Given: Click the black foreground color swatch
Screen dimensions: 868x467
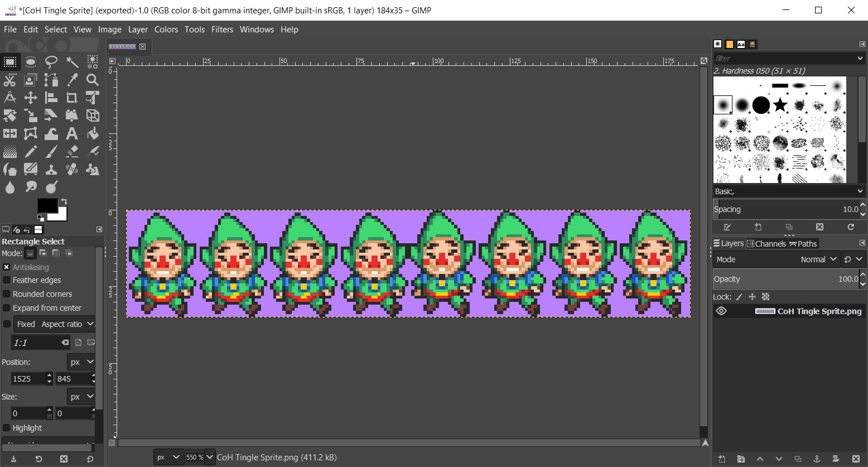Looking at the screenshot, I should click(47, 205).
